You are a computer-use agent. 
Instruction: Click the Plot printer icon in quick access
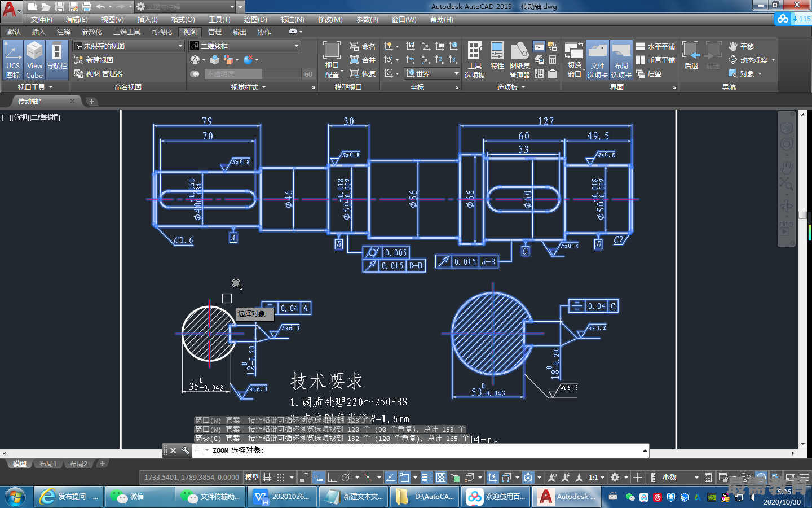coord(86,7)
